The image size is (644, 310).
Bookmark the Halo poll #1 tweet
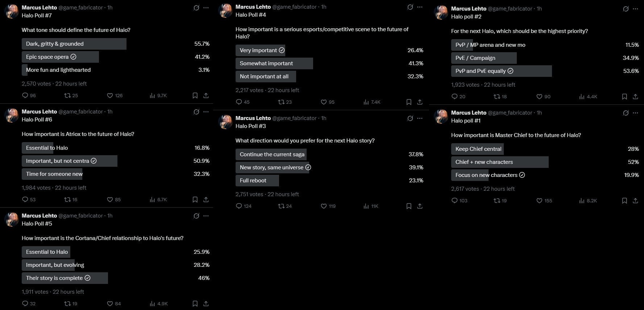[624, 201]
